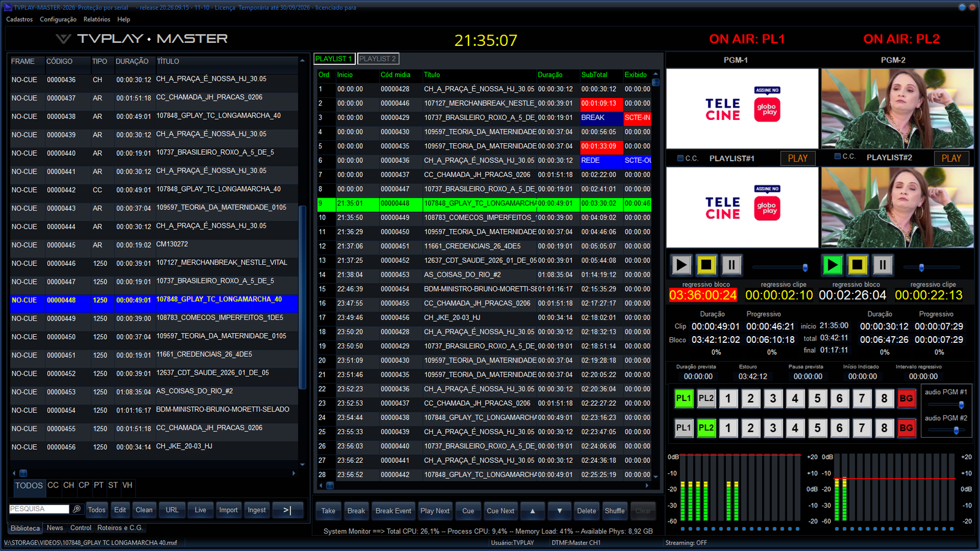This screenshot has height=551, width=980.
Task: Select input 1 in the first switcher row
Action: (x=728, y=399)
